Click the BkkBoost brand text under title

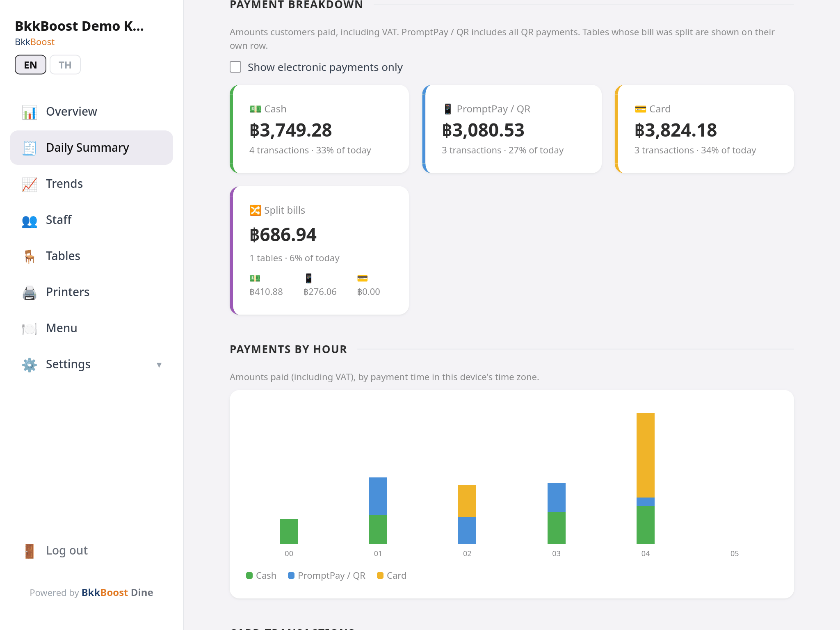pos(34,42)
